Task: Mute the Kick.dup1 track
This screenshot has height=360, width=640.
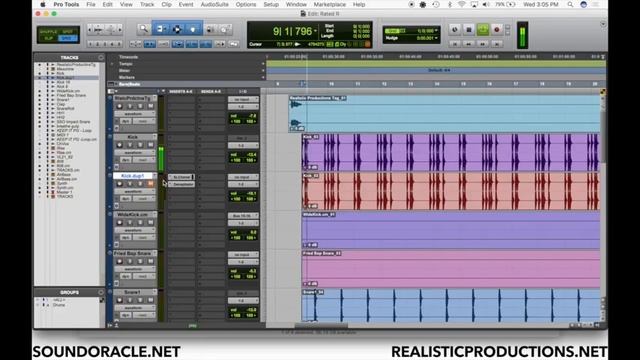Action: coord(151,184)
